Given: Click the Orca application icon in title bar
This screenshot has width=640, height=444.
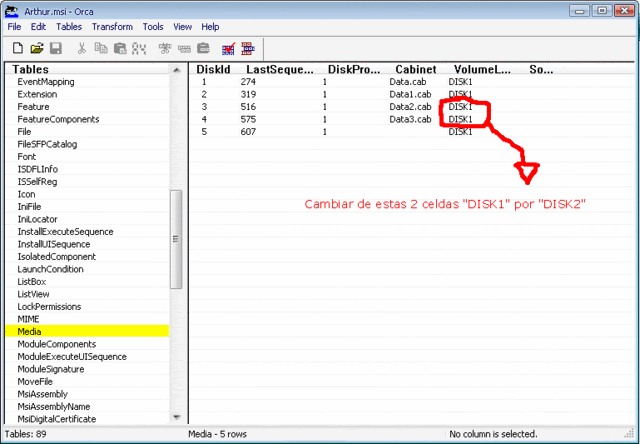Looking at the screenshot, I should click(11, 11).
